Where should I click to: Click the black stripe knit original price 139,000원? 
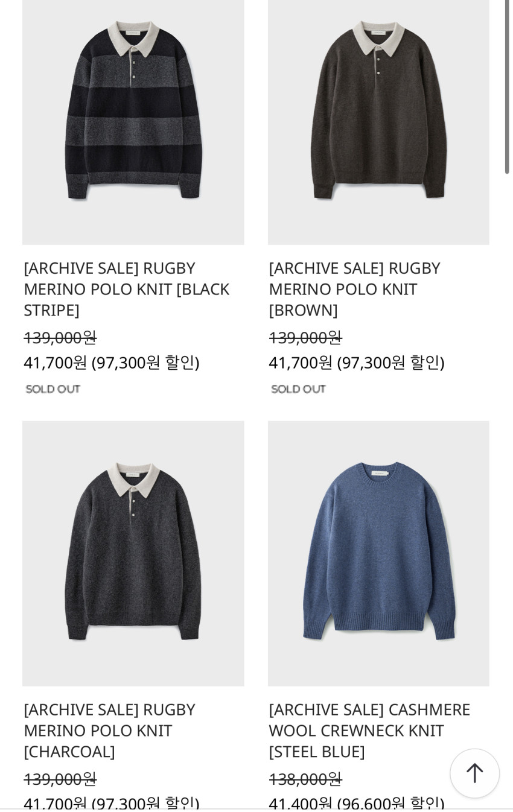click(60, 337)
